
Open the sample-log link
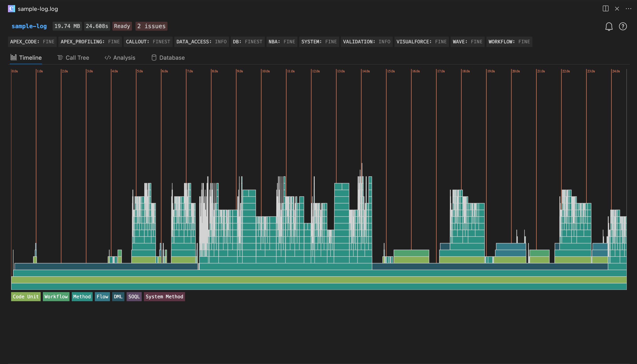click(29, 26)
